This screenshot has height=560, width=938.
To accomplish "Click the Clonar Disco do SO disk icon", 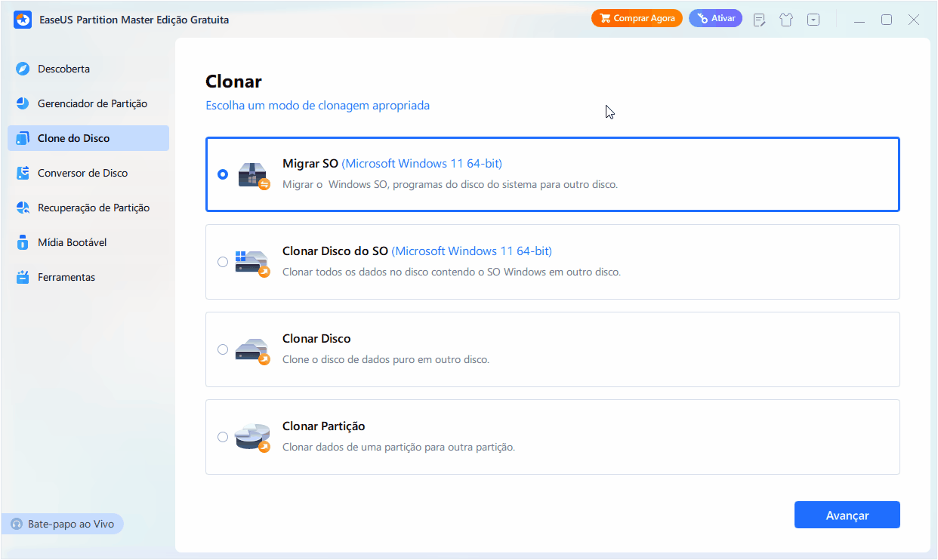I will [x=252, y=262].
